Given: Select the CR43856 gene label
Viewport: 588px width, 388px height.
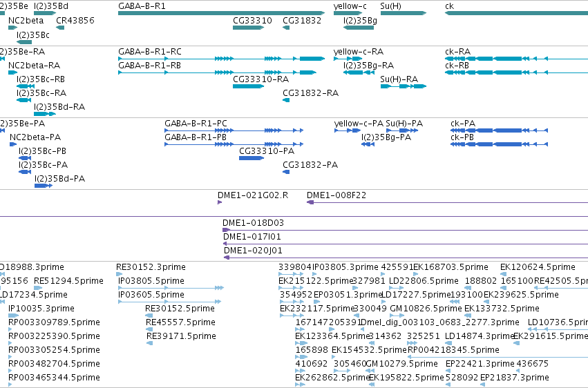Looking at the screenshot, I should click(x=75, y=21).
